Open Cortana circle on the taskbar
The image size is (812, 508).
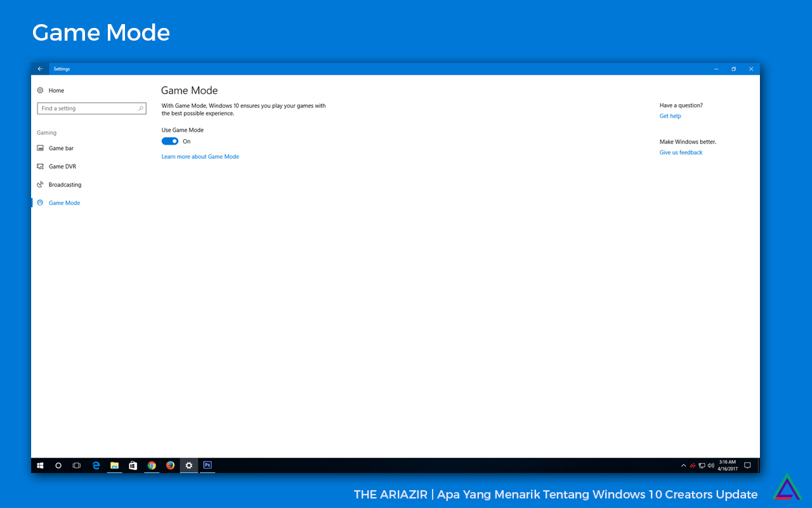pos(58,465)
